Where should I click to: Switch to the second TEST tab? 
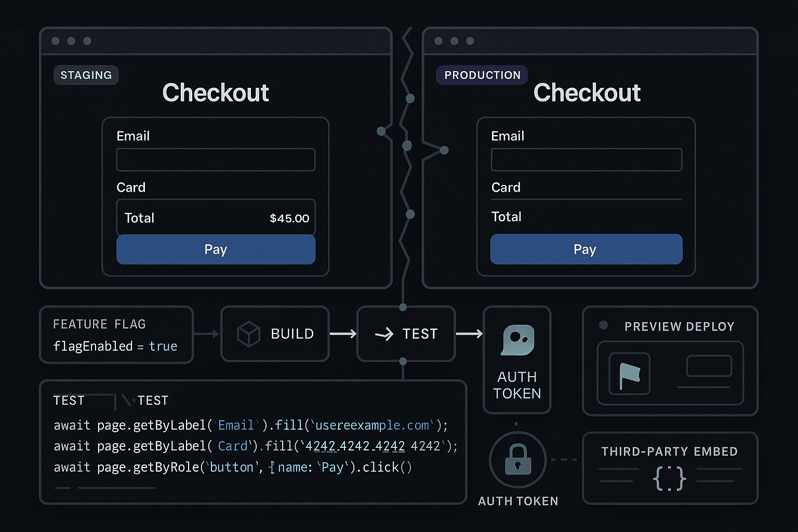tap(153, 401)
